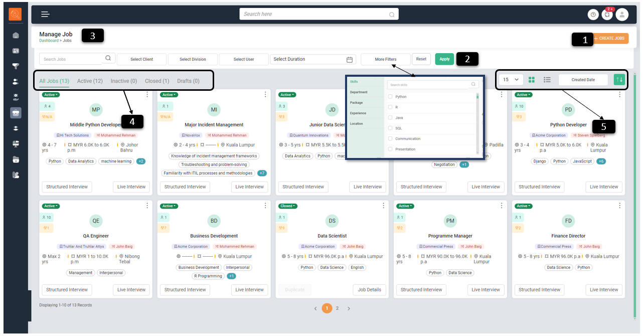The height and width of the screenshot is (336, 644).
Task: Open the user profile avatar icon
Action: (622, 15)
